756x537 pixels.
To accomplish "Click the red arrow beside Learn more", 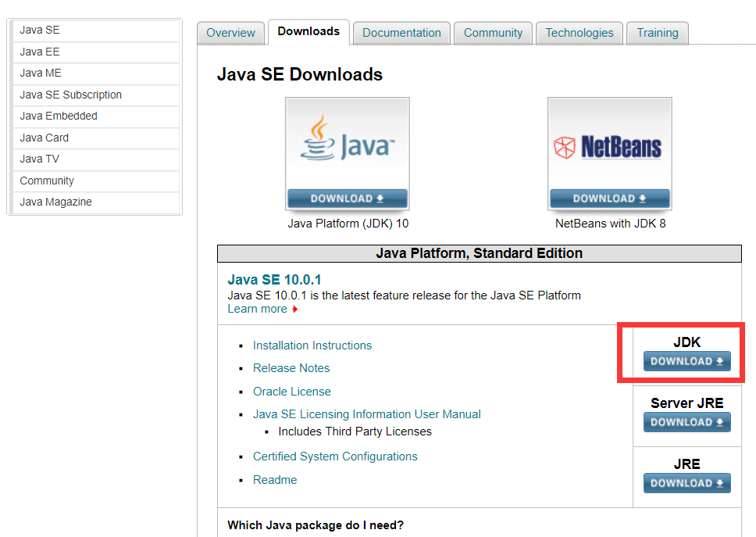I will (294, 310).
